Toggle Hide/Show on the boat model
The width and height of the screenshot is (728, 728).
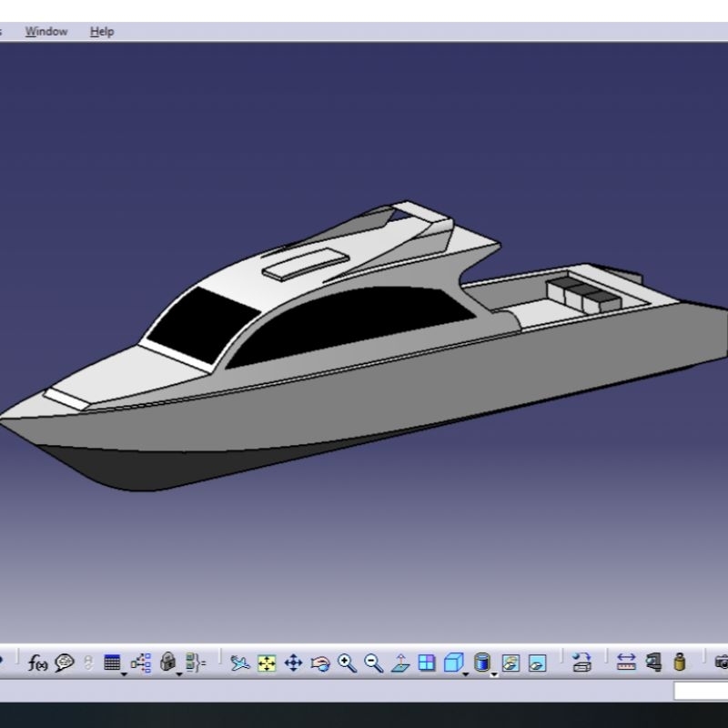pos(511,664)
